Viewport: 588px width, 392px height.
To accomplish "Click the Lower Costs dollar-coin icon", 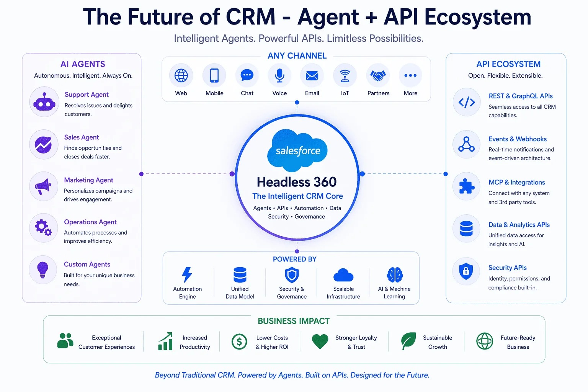I will pos(240,341).
